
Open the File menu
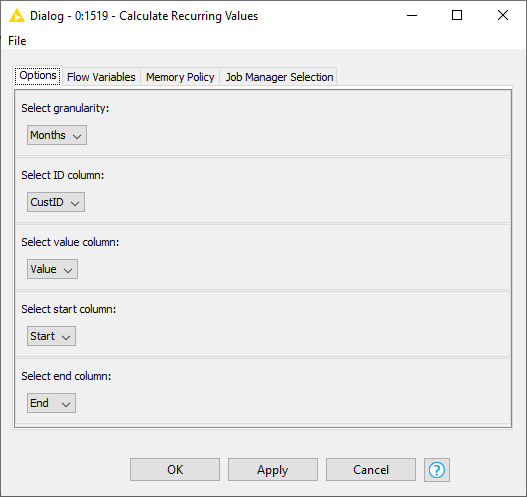(x=17, y=41)
